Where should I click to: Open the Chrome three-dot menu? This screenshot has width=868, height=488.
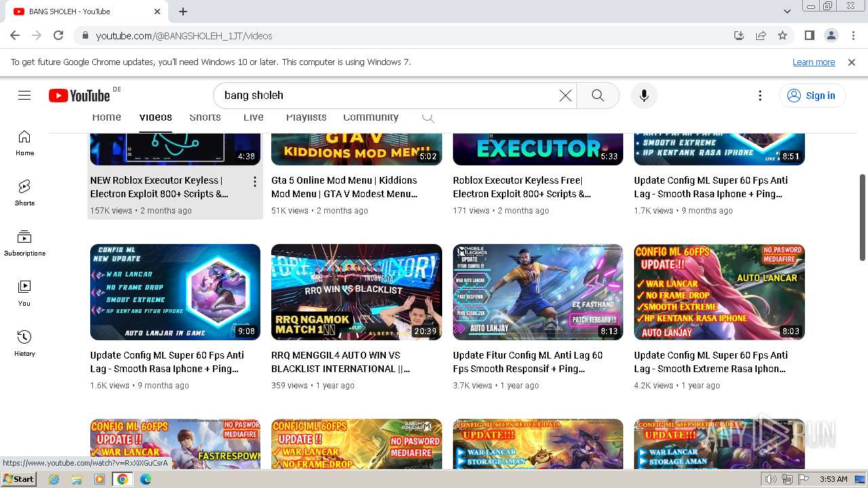[852, 35]
